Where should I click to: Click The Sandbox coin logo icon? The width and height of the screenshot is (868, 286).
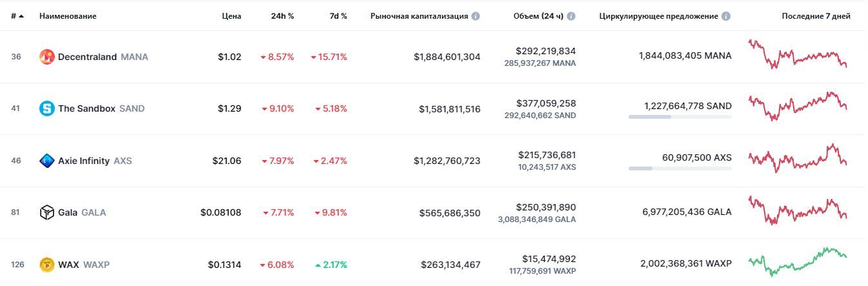47,108
